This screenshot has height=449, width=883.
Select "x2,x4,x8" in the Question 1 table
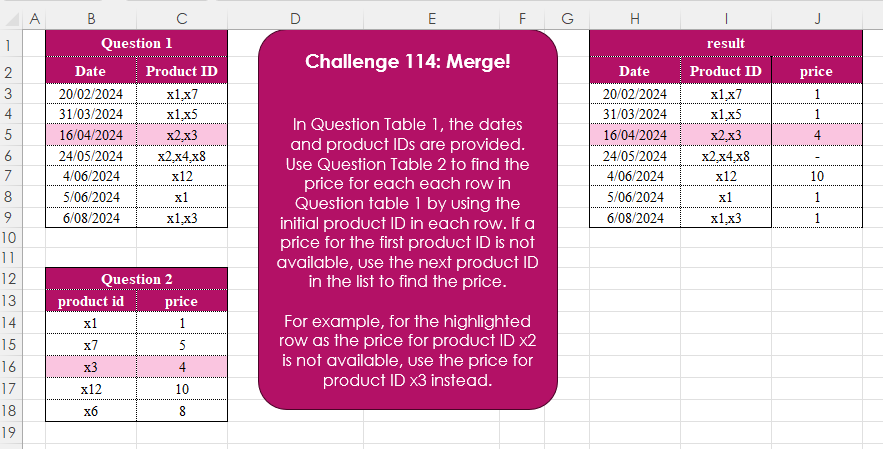pyautogui.click(x=181, y=156)
